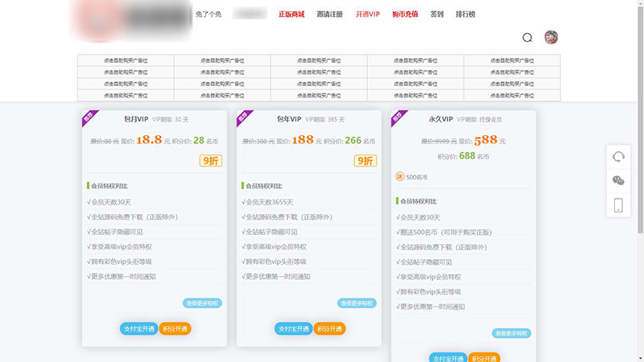Click the 500名币 gift text

tap(417, 177)
